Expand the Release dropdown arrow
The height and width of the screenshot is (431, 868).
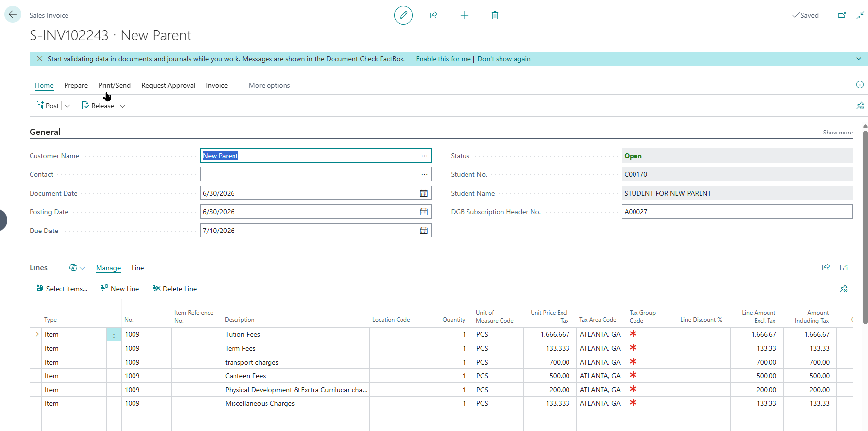[123, 106]
